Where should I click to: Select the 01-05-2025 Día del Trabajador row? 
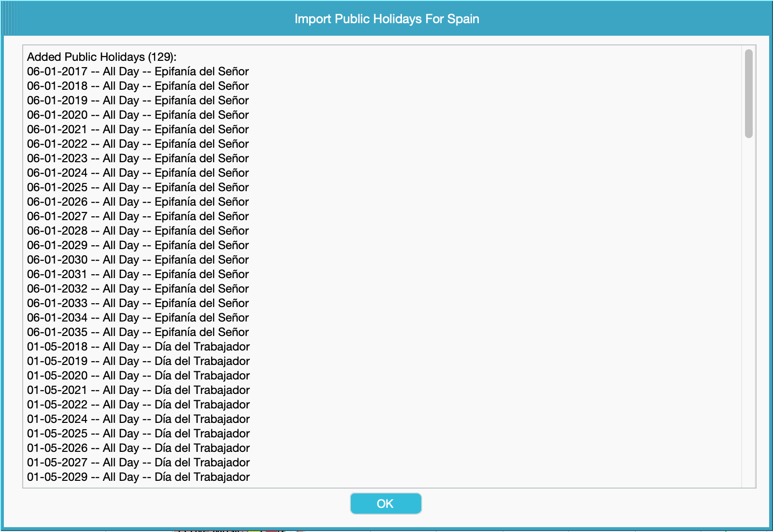[x=138, y=434]
